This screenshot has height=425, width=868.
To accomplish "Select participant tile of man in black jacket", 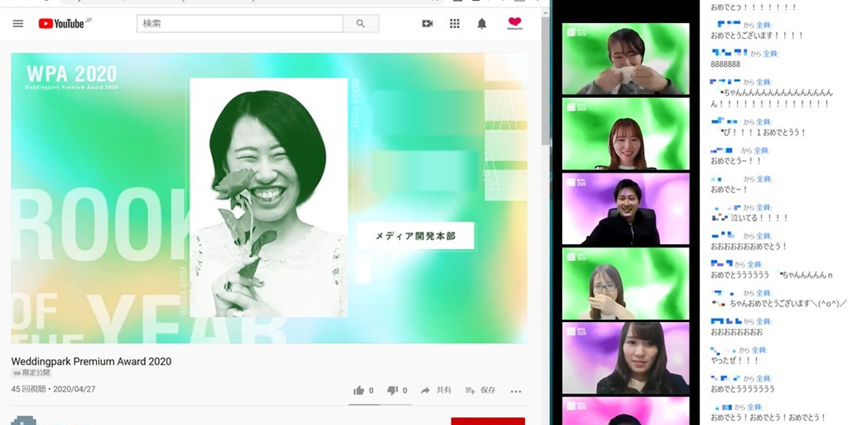I will coord(626,209).
